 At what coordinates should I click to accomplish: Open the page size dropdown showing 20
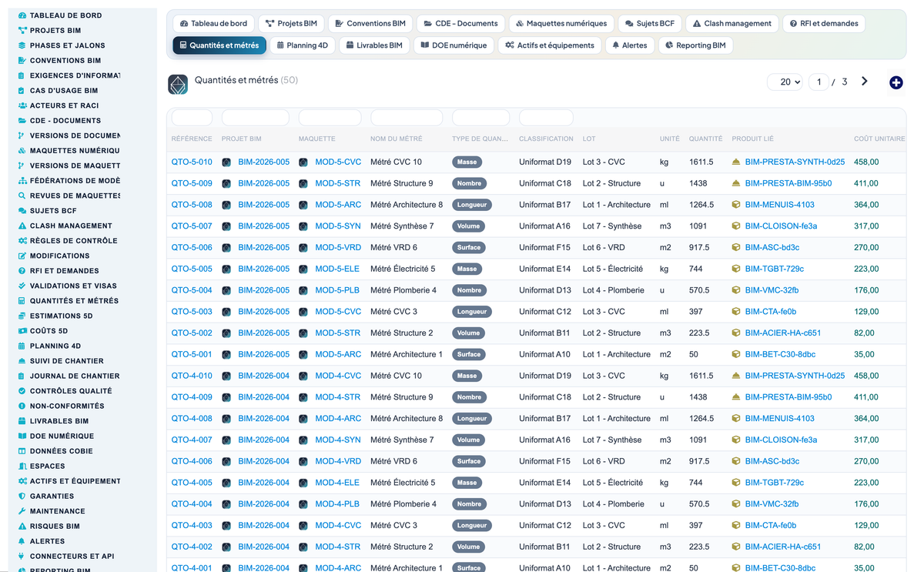[x=785, y=82]
